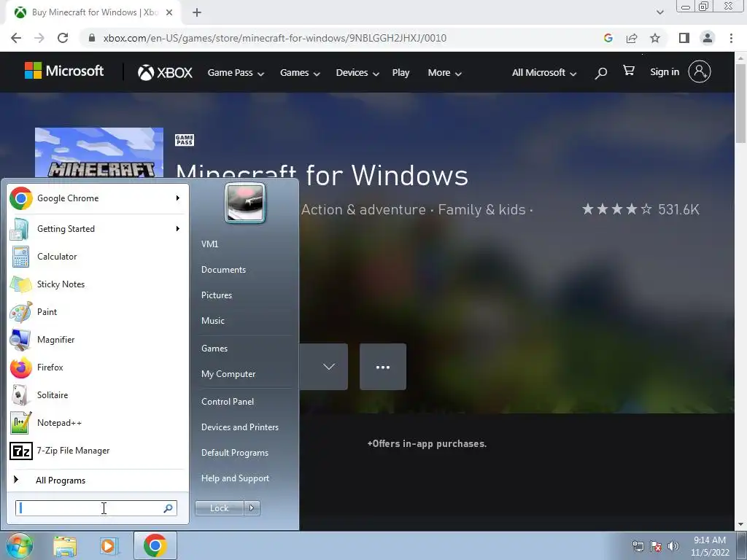
Task: Click the network tray icon
Action: (638, 546)
